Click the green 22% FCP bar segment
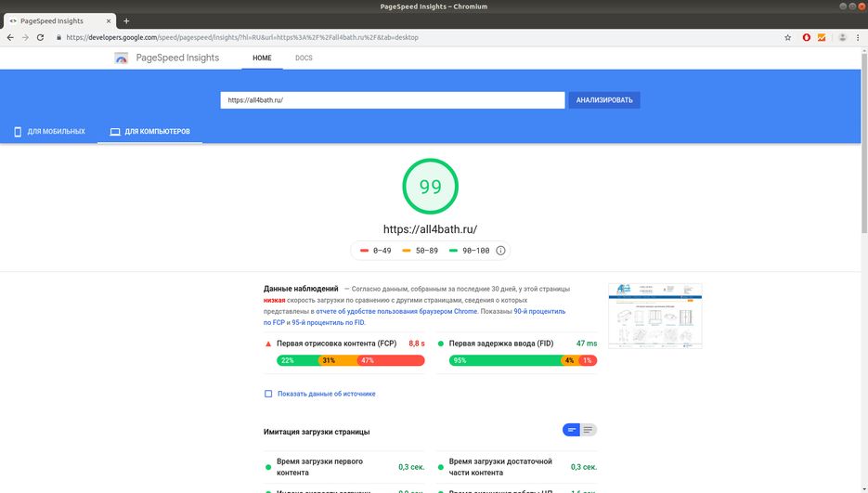Viewport: 868px width, 493px height. click(298, 360)
